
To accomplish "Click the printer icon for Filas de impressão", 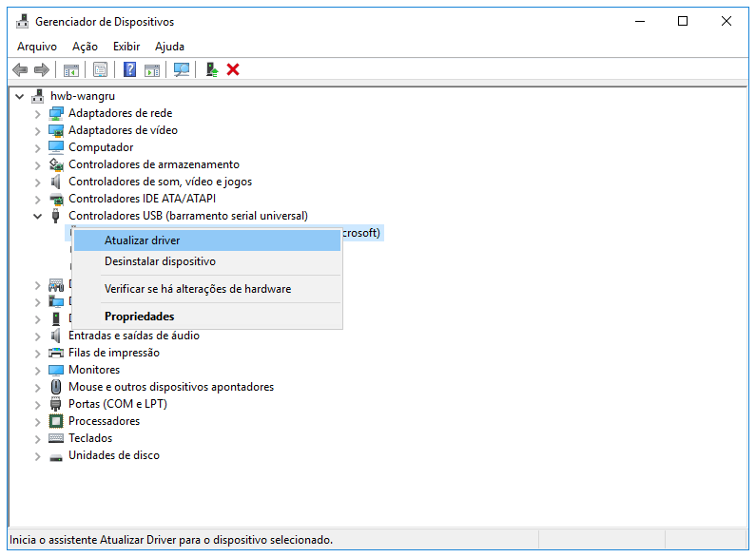I will (56, 353).
